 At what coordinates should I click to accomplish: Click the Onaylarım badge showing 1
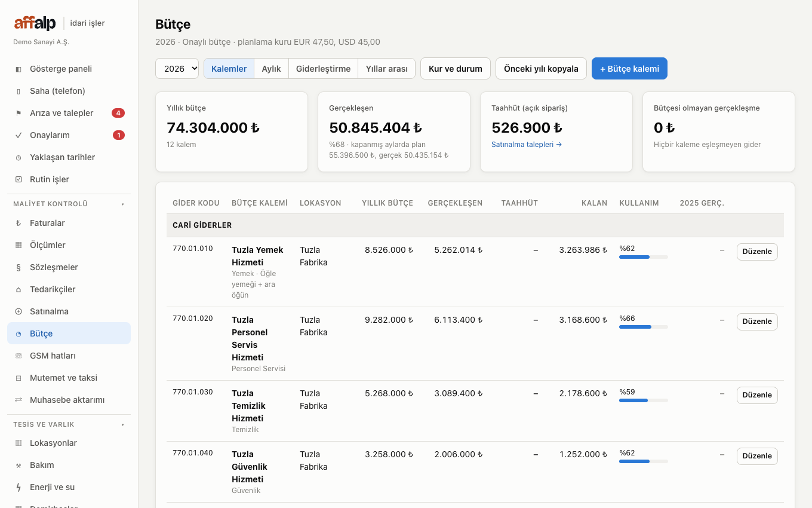click(x=118, y=135)
